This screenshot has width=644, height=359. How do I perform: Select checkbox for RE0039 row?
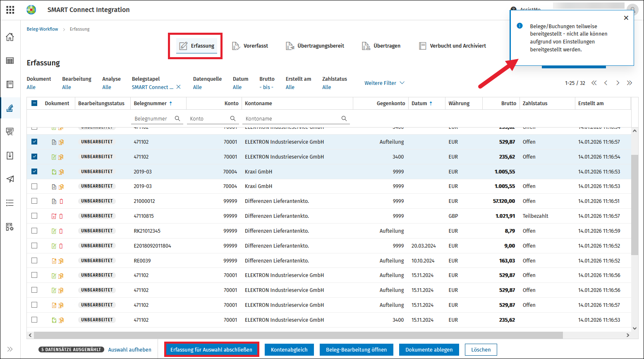point(34,260)
